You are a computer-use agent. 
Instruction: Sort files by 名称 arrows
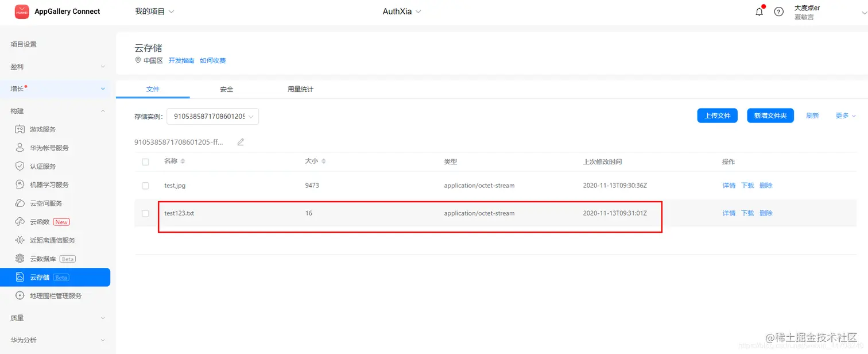183,161
